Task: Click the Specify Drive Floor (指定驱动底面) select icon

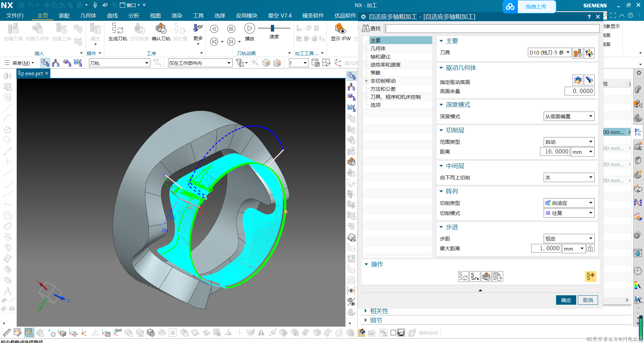Action: (x=578, y=80)
